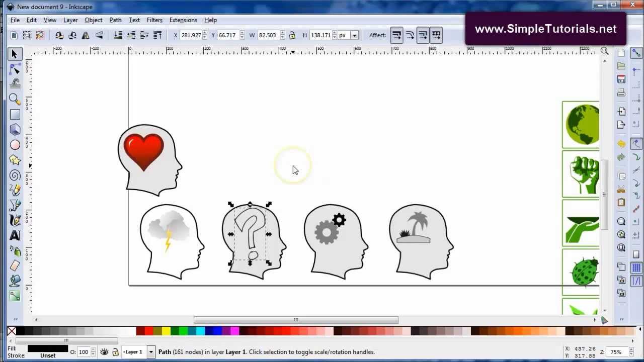This screenshot has height=362, width=644.
Task: Choose the Ellipse tool
Action: [15, 144]
